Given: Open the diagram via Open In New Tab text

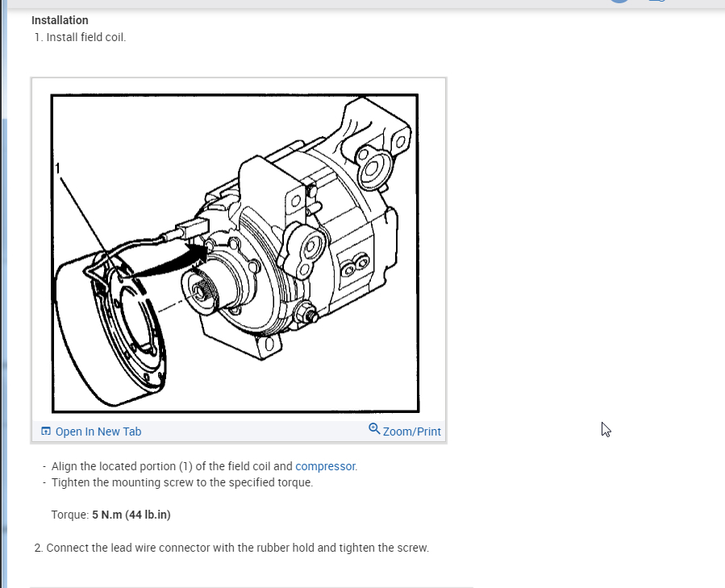Looking at the screenshot, I should pyautogui.click(x=98, y=432).
